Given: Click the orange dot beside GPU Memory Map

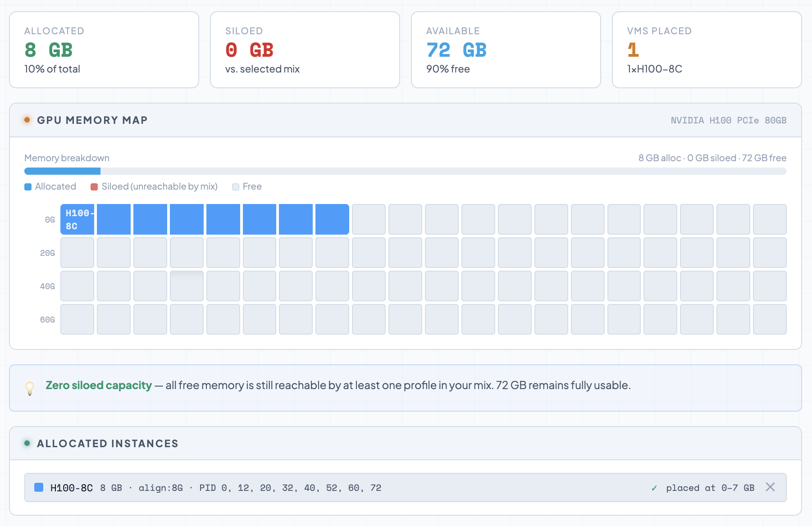Looking at the screenshot, I should pos(27,120).
